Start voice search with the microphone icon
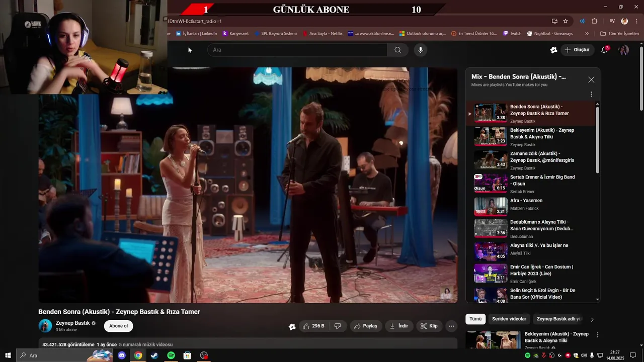Image resolution: width=644 pixels, height=362 pixels. click(421, 50)
